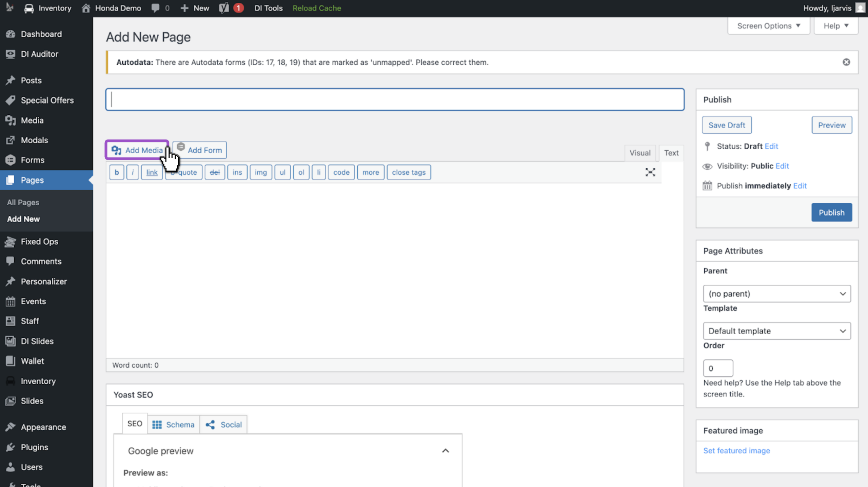Expand the Screen Options panel
868x487 pixels.
coord(769,26)
